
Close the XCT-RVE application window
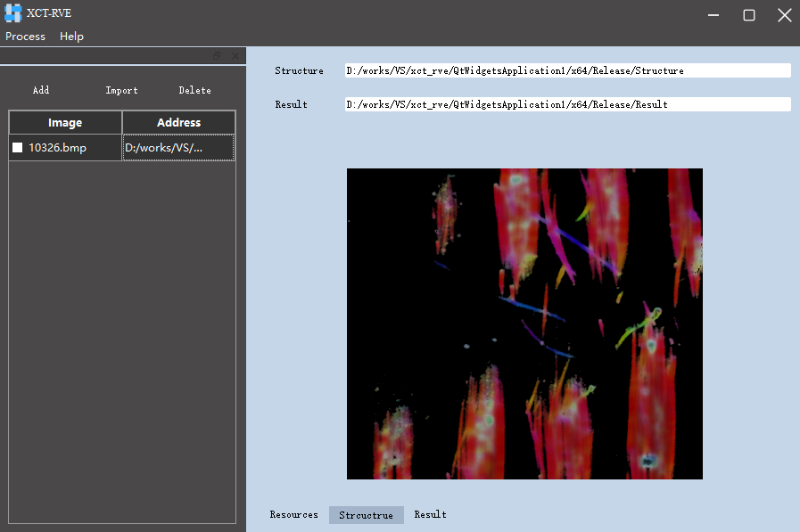(784, 14)
